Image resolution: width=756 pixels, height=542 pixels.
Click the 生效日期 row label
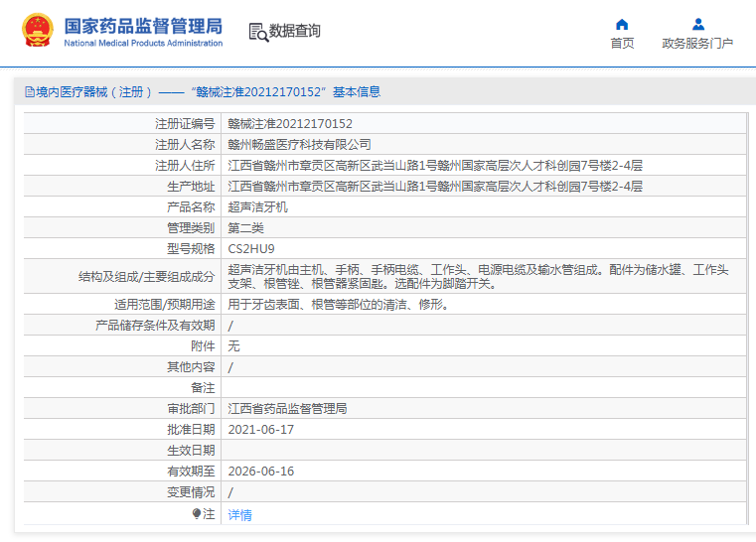tap(191, 451)
